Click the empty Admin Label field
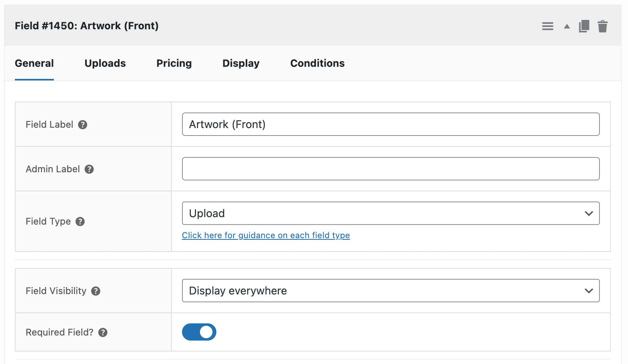Screen dimensions: 628x364 pyautogui.click(x=391, y=168)
